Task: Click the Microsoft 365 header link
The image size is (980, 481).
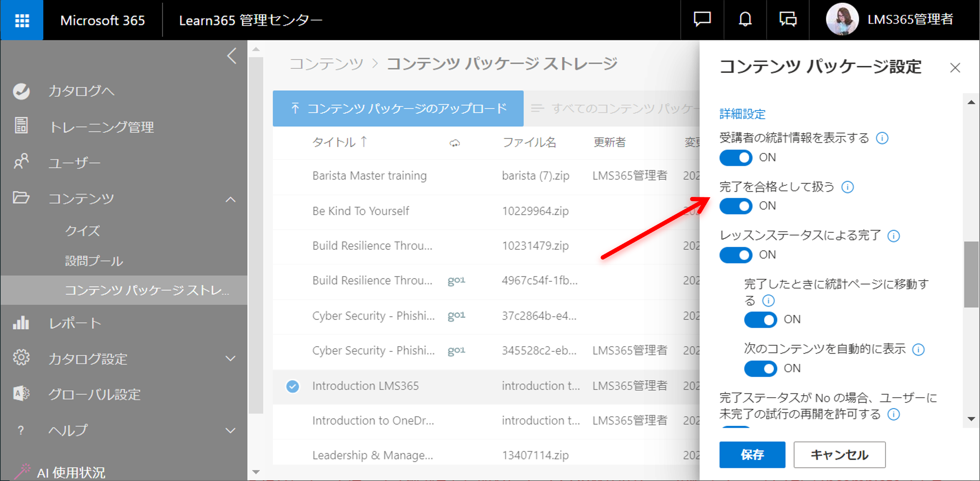Action: (x=102, y=20)
